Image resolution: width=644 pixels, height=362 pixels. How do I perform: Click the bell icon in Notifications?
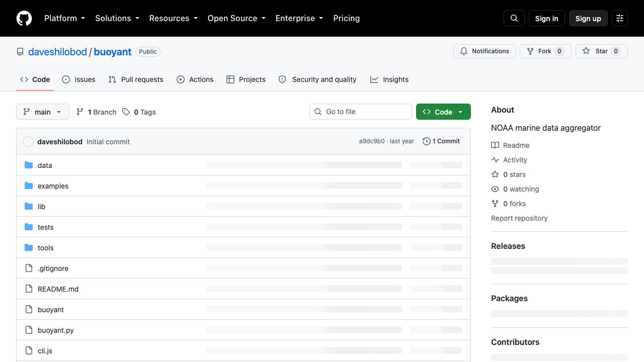coord(464,51)
